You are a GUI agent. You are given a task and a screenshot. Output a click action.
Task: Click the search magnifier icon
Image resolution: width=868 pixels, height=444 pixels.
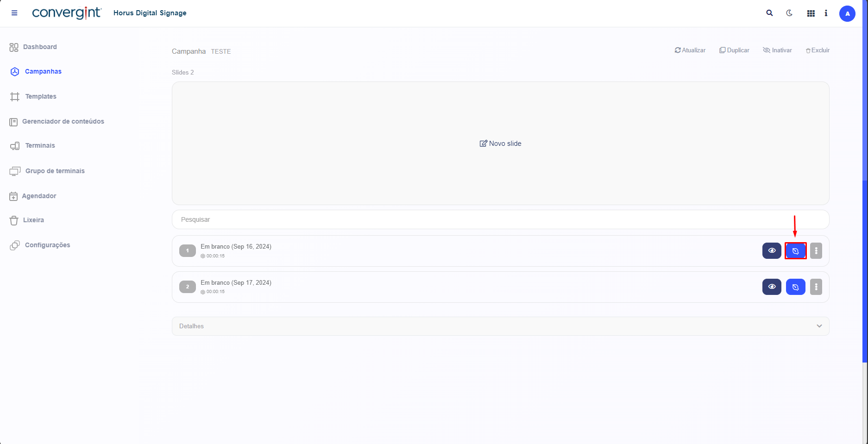click(769, 13)
